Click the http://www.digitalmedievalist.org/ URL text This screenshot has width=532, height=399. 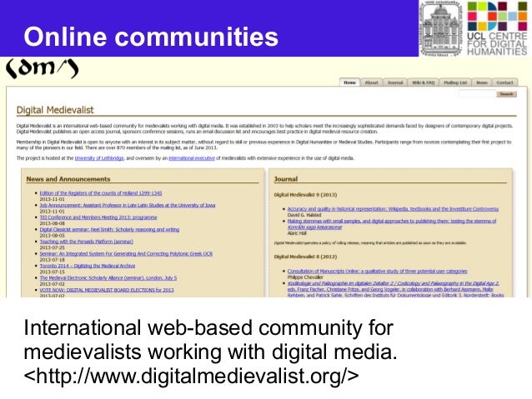191,376
